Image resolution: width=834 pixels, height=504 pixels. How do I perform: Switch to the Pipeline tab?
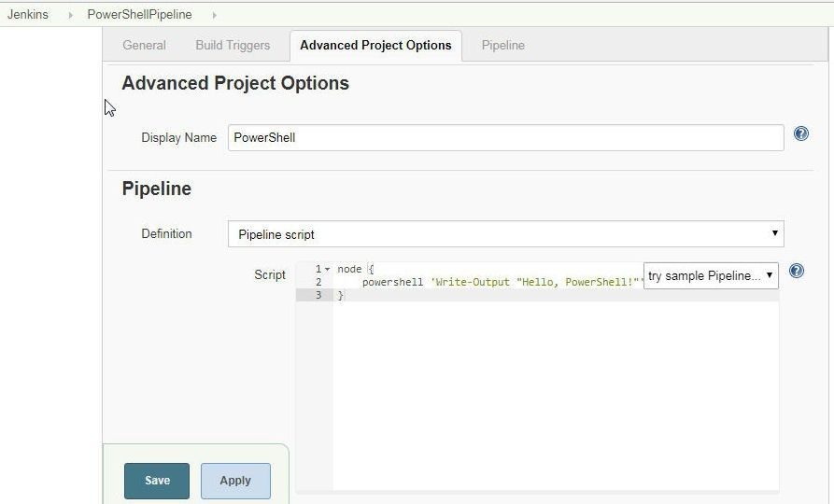(503, 45)
